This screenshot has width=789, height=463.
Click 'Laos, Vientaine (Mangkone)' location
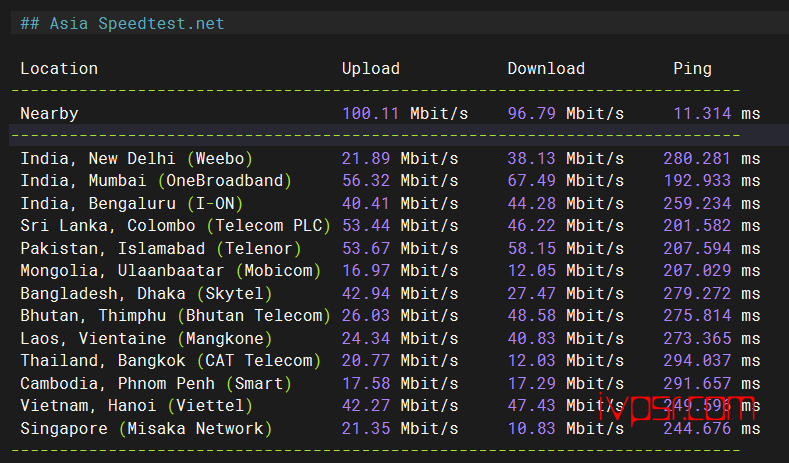coord(146,339)
